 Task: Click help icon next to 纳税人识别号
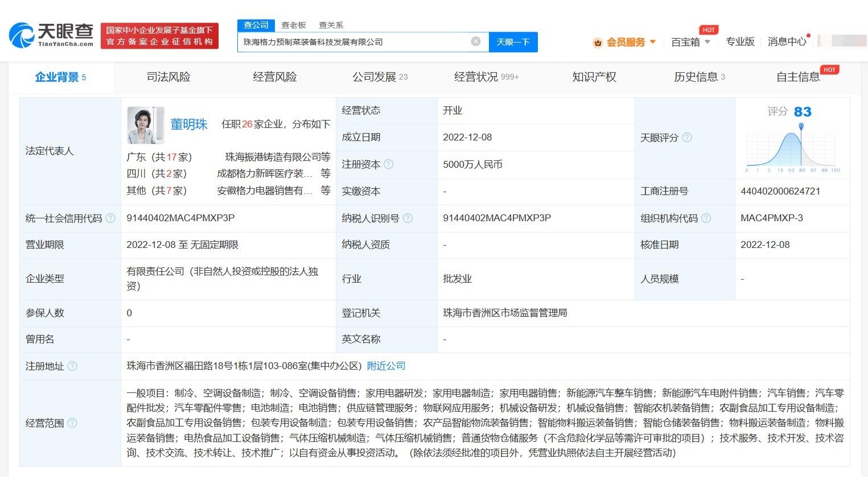[408, 218]
